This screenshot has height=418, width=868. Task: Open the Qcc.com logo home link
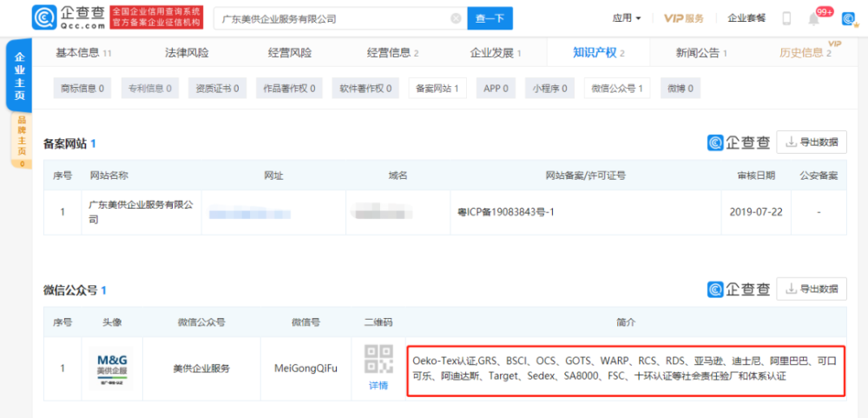(x=69, y=18)
